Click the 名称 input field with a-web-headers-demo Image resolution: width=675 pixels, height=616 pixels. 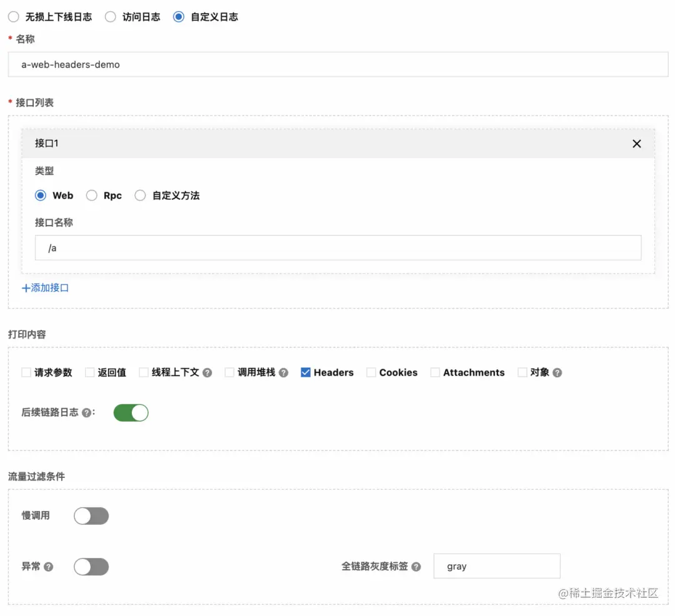[x=338, y=64]
